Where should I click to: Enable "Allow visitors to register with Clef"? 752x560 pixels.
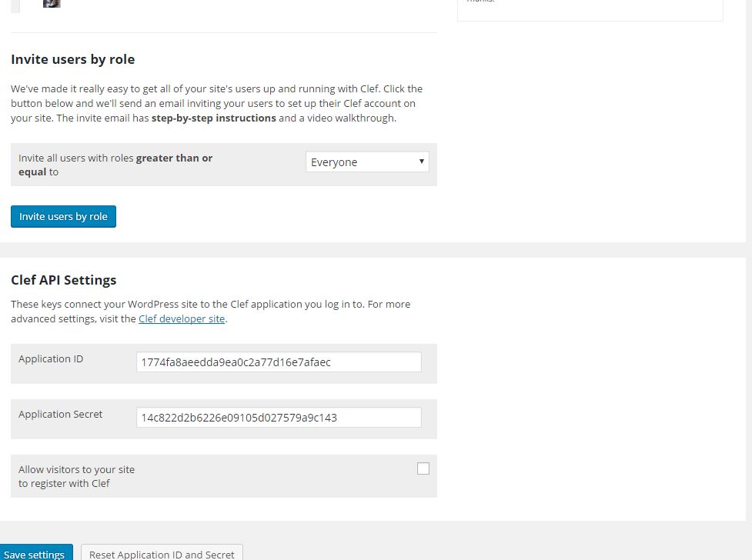(x=423, y=468)
